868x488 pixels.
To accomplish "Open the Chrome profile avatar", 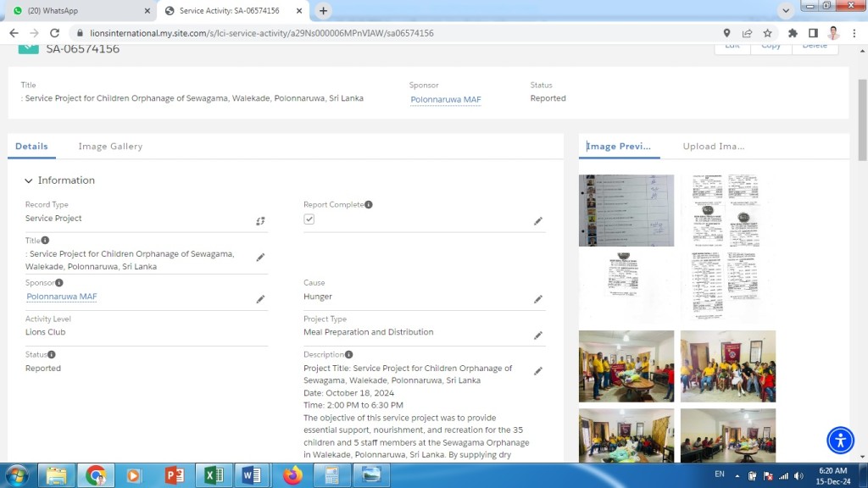I will tap(834, 33).
